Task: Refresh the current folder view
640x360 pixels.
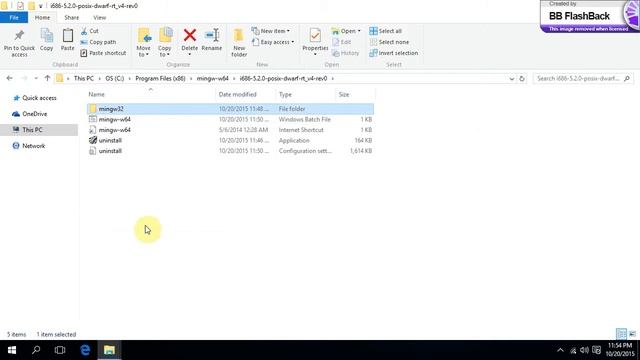Action: 522,79
